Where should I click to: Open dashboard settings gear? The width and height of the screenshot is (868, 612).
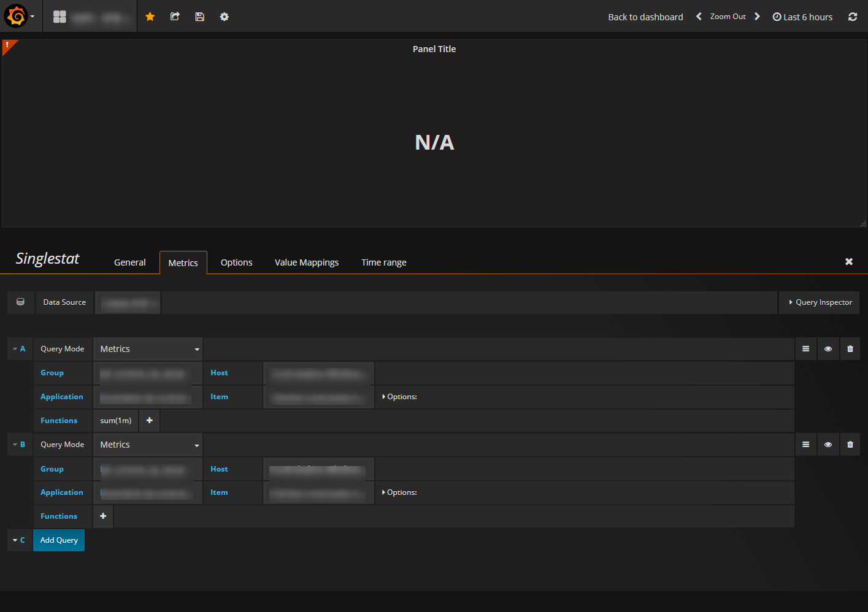(225, 17)
